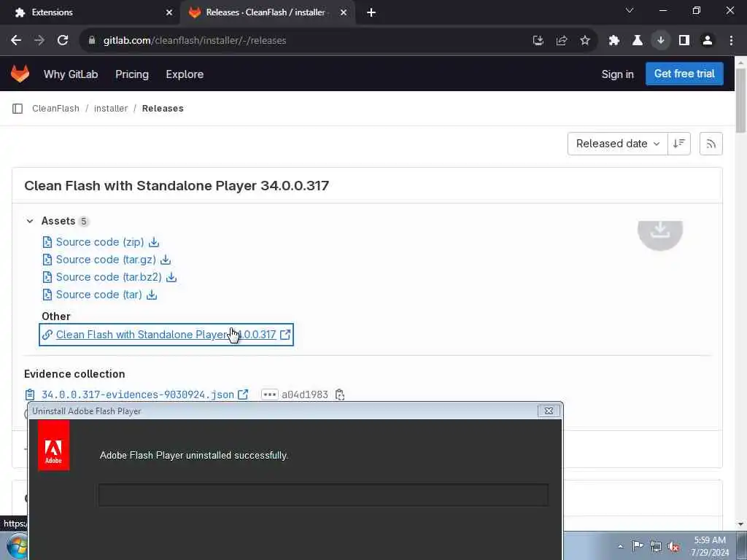
Task: Close the Extensions tab
Action: pyautogui.click(x=169, y=13)
